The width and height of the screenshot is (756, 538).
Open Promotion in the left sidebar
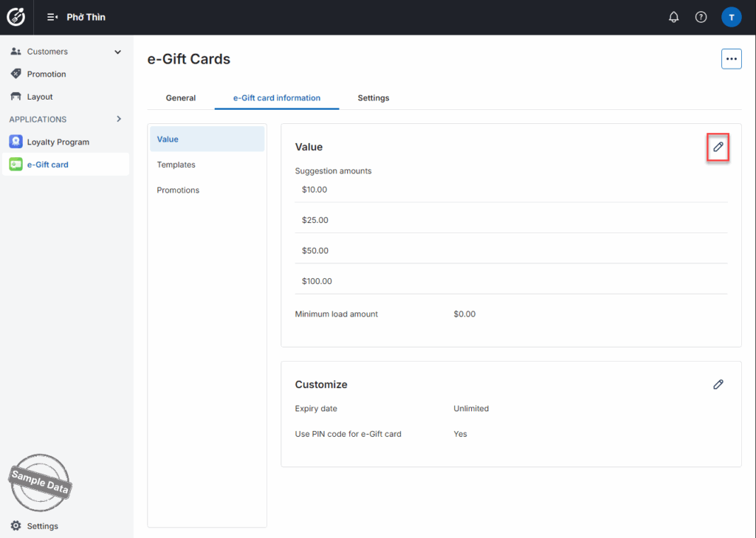47,74
